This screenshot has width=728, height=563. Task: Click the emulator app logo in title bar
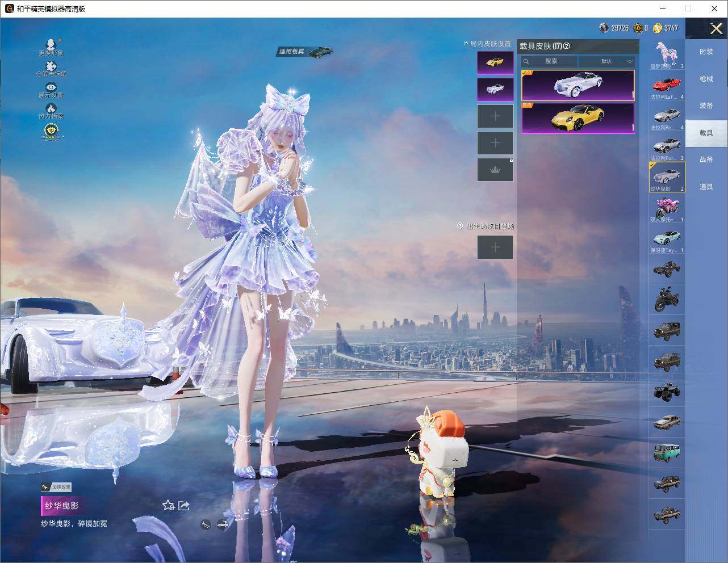[9, 9]
